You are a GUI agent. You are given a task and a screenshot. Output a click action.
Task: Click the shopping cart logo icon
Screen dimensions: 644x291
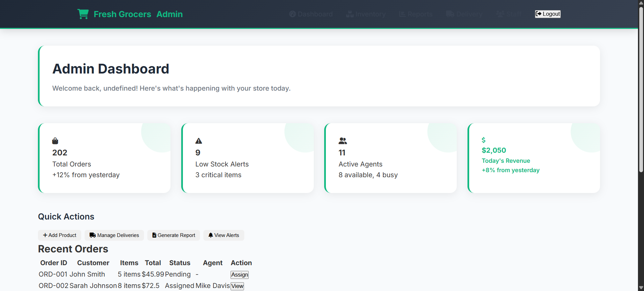pyautogui.click(x=83, y=14)
